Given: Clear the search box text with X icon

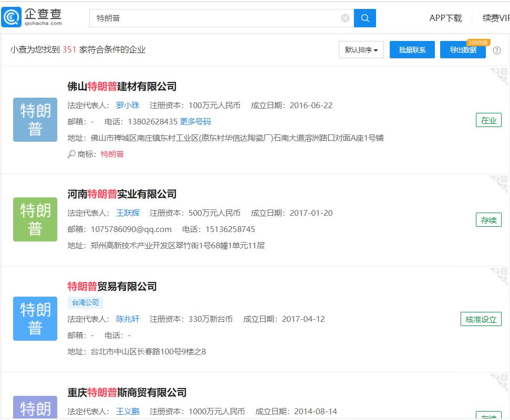Looking at the screenshot, I should (345, 18).
